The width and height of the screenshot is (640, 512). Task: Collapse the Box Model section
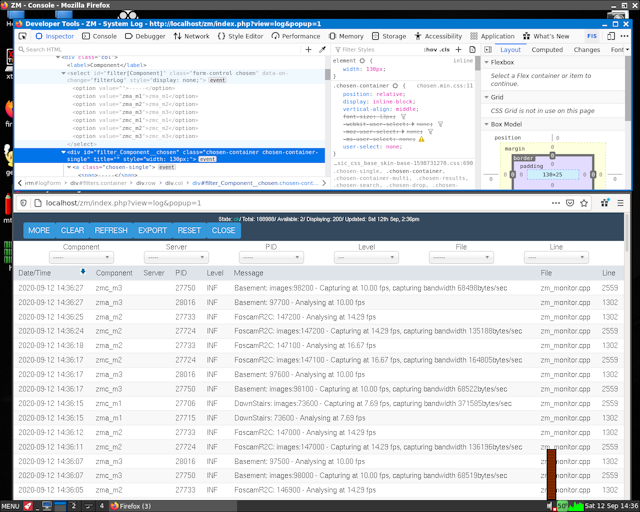point(487,124)
